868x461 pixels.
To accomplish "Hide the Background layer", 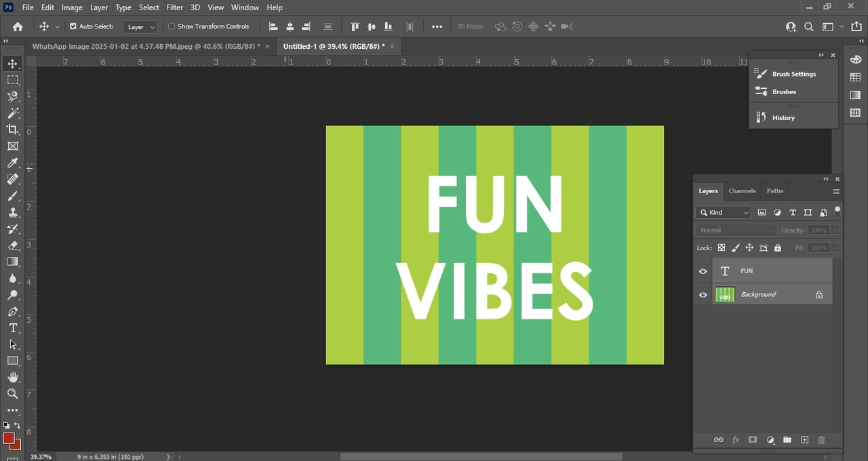I will (x=703, y=295).
